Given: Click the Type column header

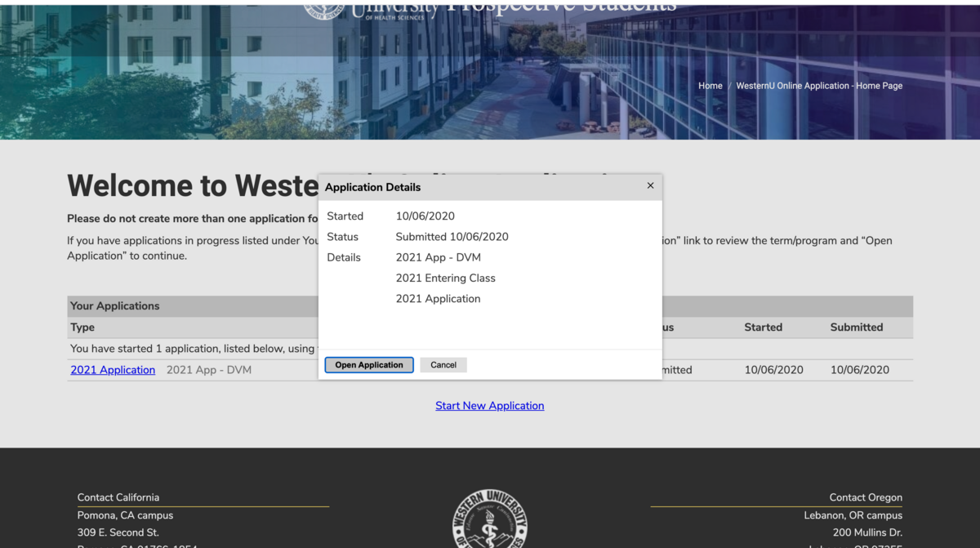Looking at the screenshot, I should (82, 327).
